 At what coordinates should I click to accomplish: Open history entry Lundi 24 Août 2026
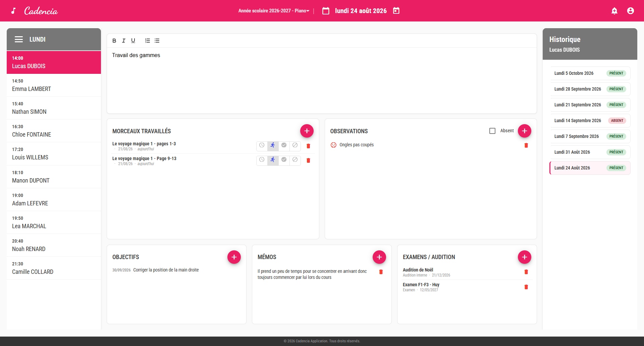tap(590, 168)
